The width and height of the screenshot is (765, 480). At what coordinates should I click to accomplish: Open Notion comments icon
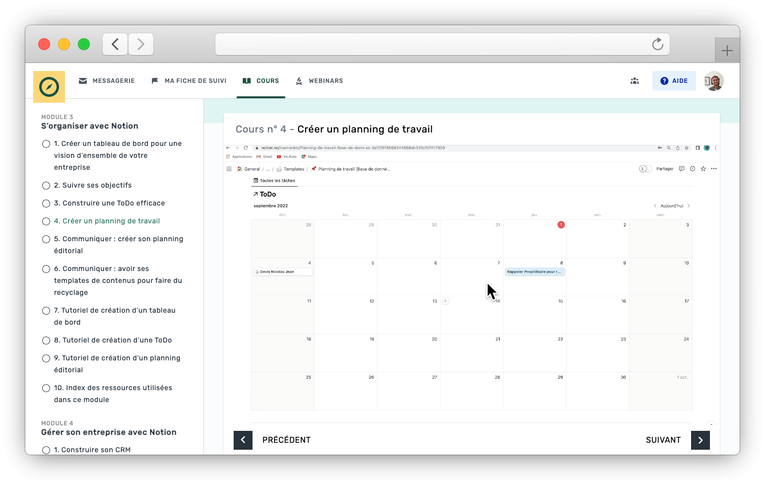tap(682, 169)
